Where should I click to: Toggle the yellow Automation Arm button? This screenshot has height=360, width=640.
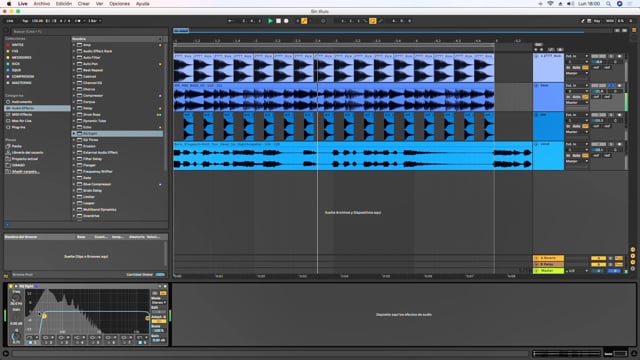304,21
